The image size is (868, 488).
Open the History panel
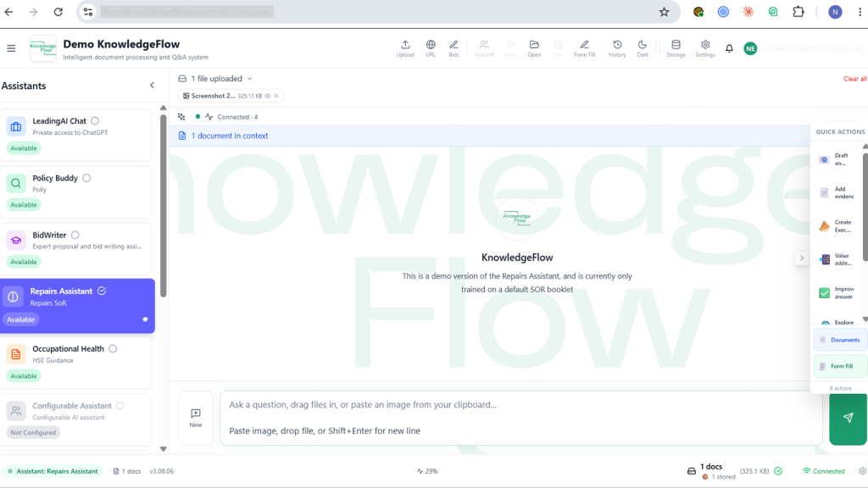[617, 48]
